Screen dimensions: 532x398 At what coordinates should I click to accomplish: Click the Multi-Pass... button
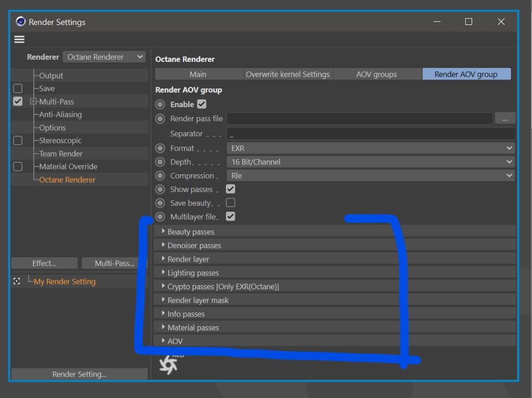pos(115,263)
